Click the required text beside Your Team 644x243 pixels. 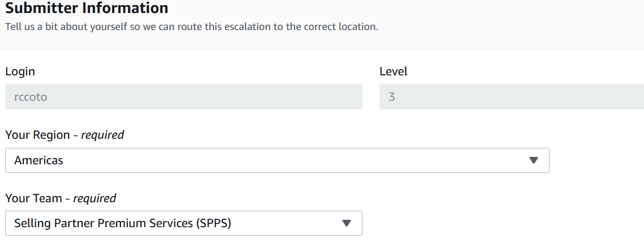[x=94, y=198]
